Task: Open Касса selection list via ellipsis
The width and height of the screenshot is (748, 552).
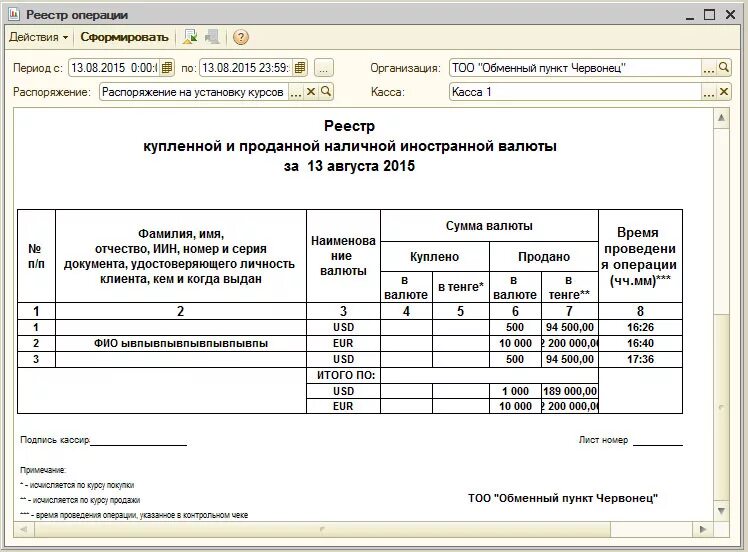Action: [708, 92]
